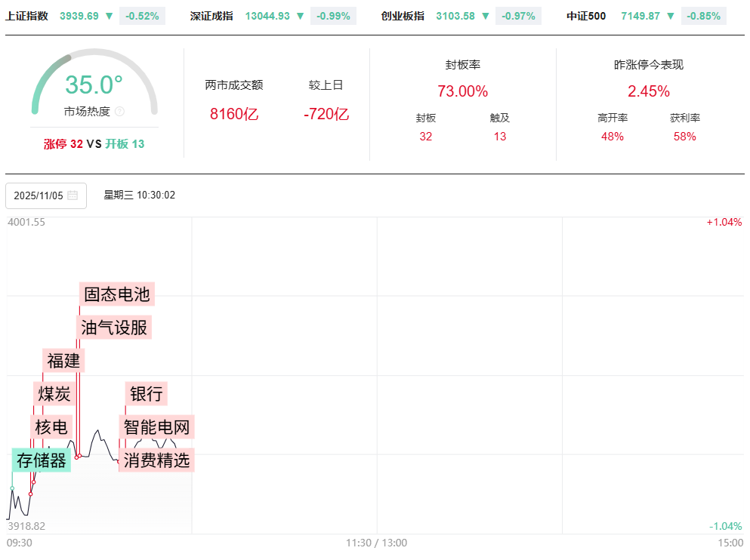Open the 中证500 index name

(x=586, y=16)
